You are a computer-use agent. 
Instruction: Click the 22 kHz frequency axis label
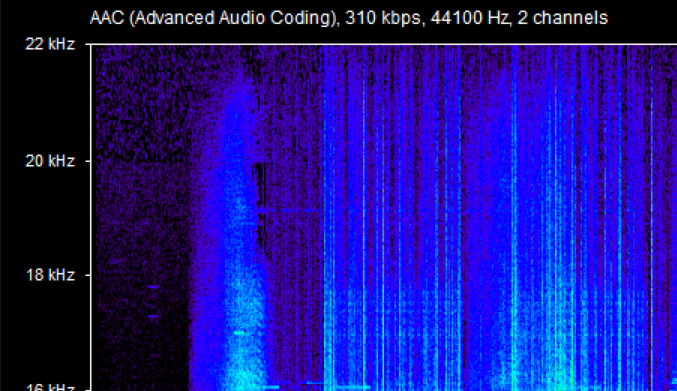point(50,44)
